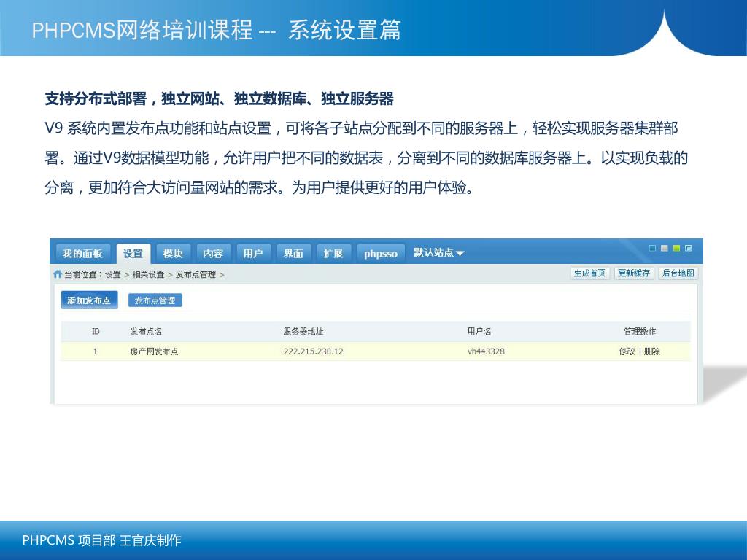Click the username vh443328 cell
Image resolution: width=747 pixels, height=560 pixels.
click(486, 351)
